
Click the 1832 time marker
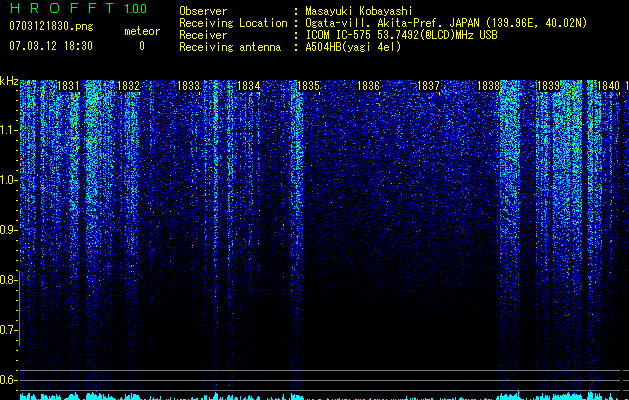coord(128,86)
